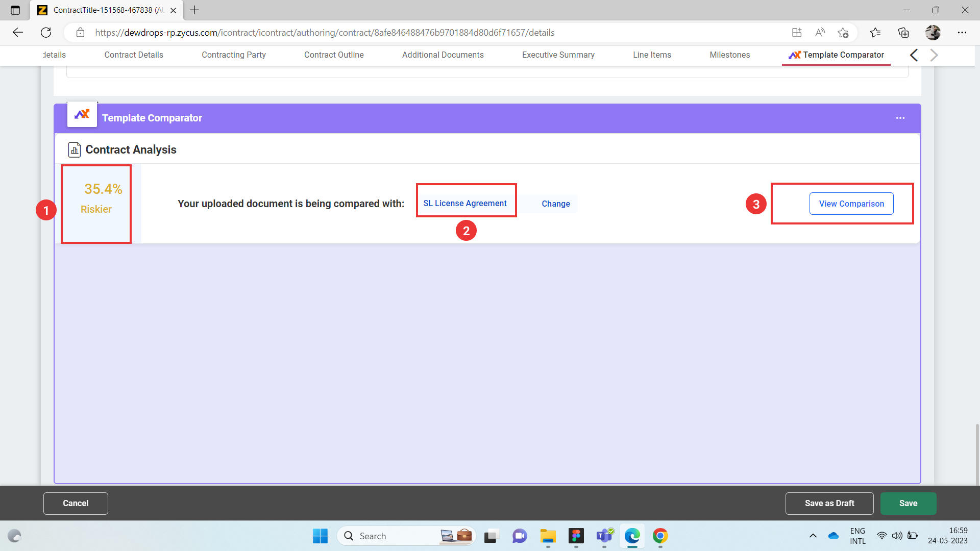Save the contract as draft
980x551 pixels.
pyautogui.click(x=829, y=503)
